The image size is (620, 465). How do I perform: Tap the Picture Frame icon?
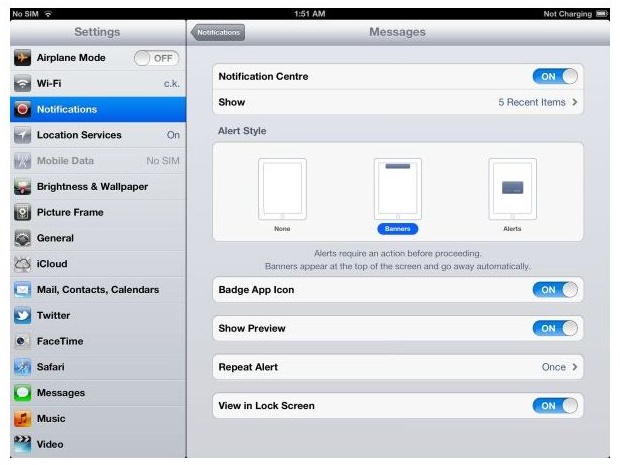click(x=23, y=212)
